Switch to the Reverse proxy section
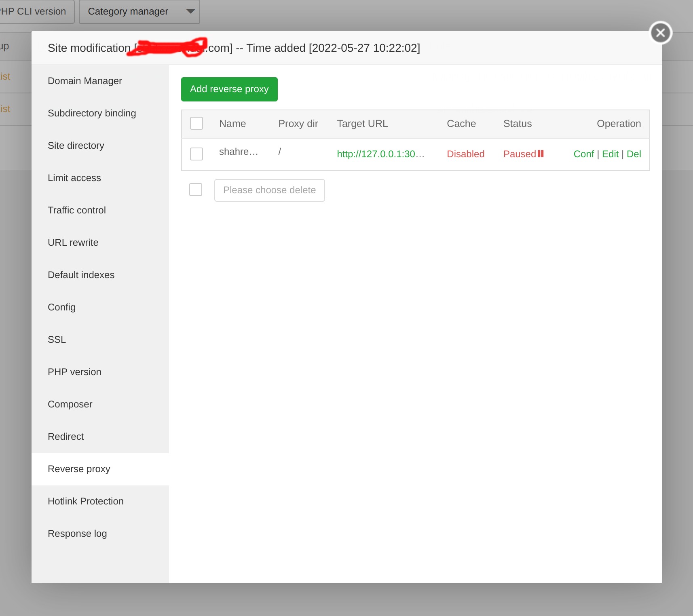Viewport: 693px width, 616px height. coord(79,469)
